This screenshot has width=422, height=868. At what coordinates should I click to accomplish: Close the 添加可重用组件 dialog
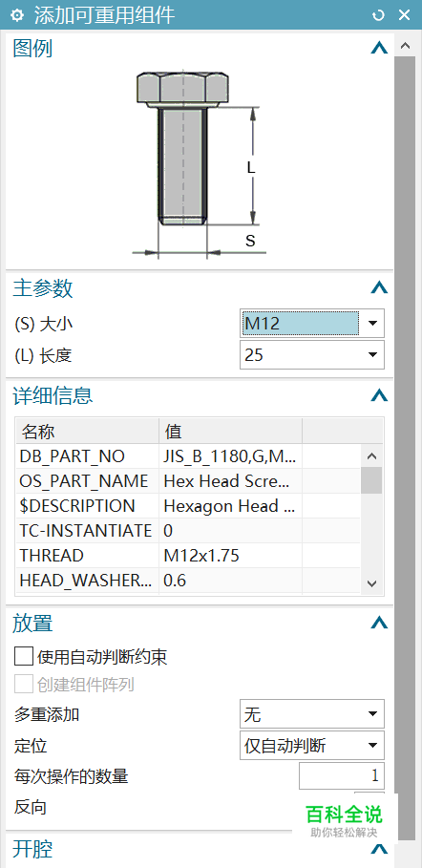click(x=404, y=15)
